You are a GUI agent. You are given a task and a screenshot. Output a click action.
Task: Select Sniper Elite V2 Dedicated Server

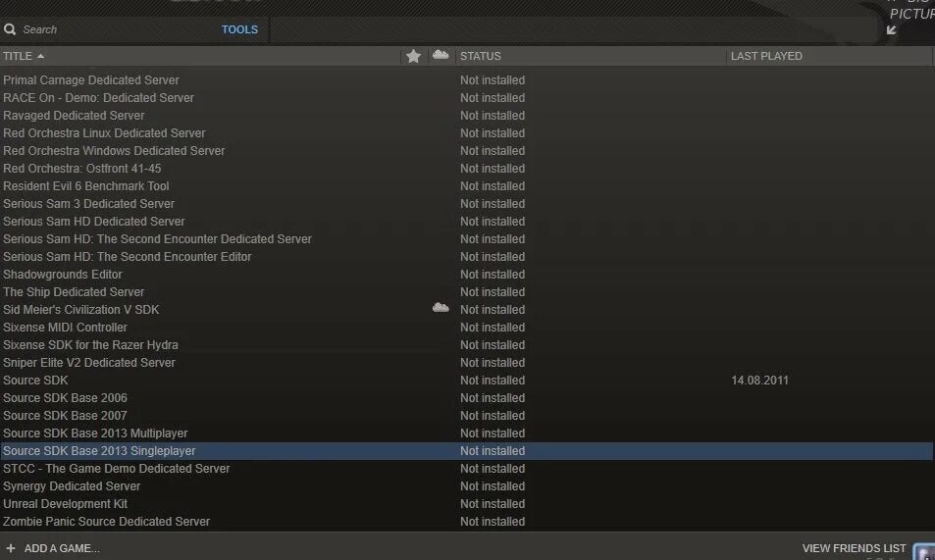pos(89,363)
